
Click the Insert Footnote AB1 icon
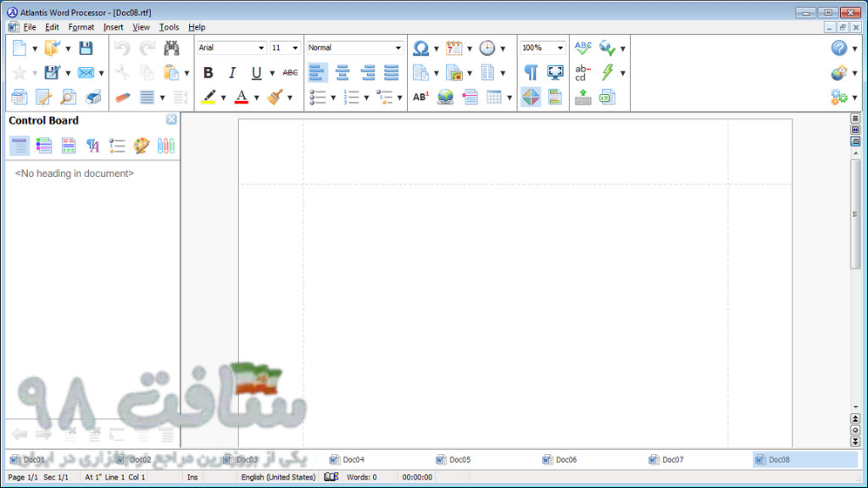(420, 97)
